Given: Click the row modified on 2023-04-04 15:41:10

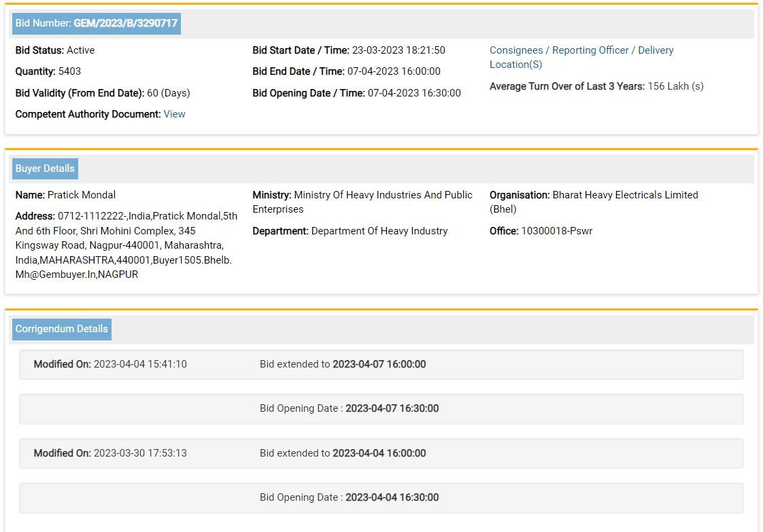Looking at the screenshot, I should (381, 364).
